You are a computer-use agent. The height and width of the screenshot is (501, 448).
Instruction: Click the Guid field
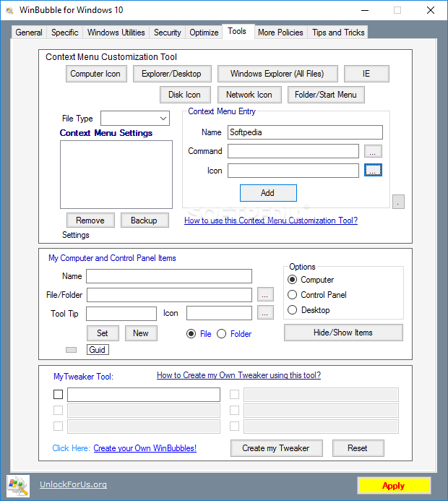[x=98, y=350]
